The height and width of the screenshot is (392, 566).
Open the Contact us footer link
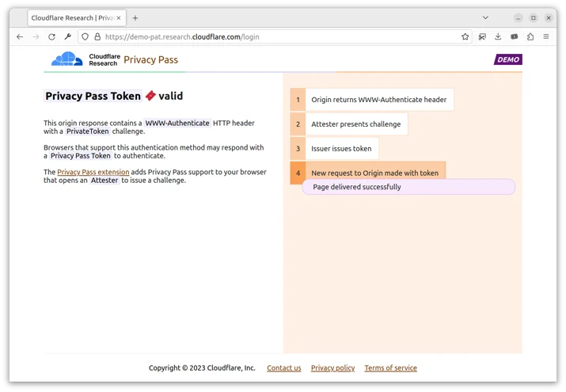(283, 368)
